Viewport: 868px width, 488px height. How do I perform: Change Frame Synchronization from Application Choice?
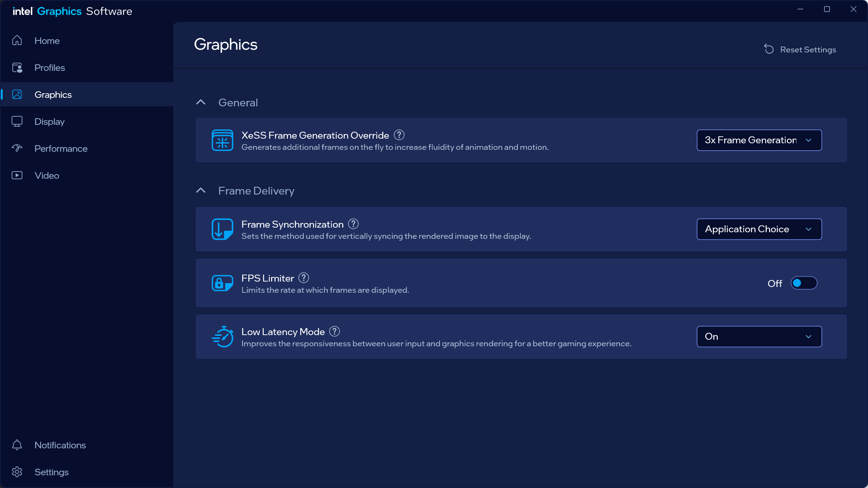point(759,229)
